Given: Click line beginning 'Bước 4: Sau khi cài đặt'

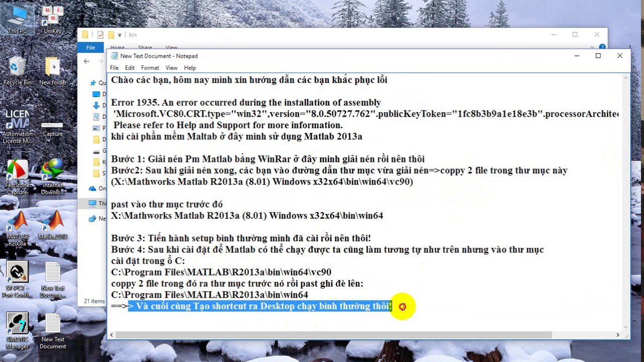Looking at the screenshot, I should pos(328,249).
